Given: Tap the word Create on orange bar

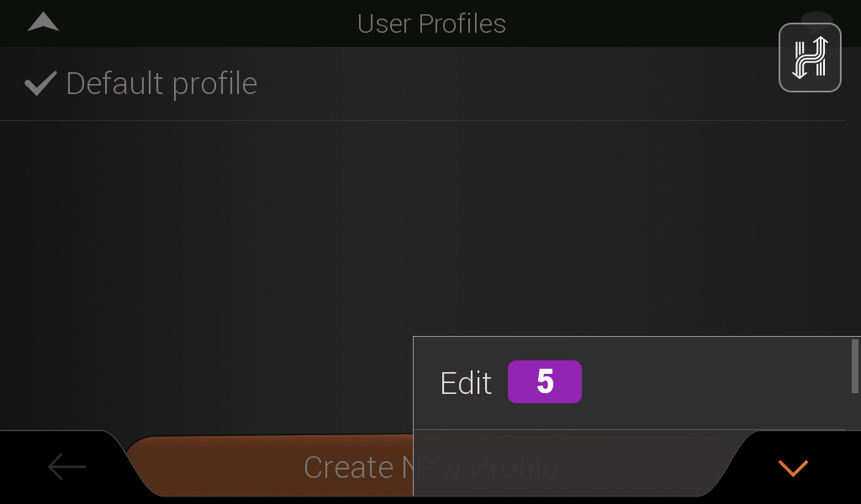Looking at the screenshot, I should (348, 467).
